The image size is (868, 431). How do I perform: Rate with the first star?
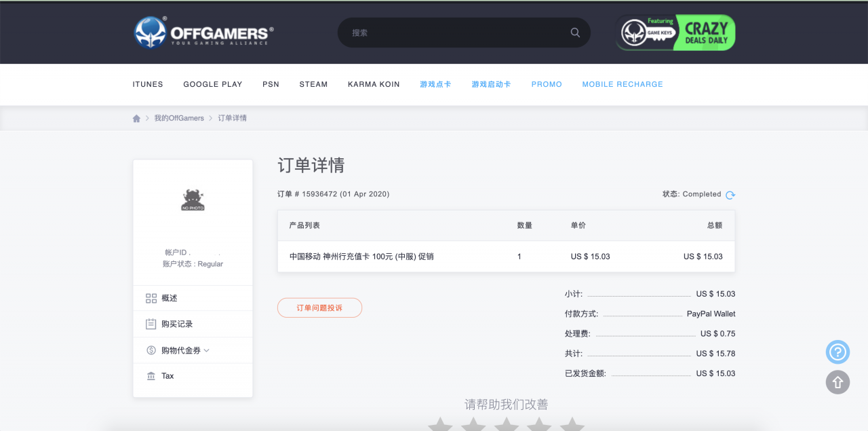coord(440,424)
